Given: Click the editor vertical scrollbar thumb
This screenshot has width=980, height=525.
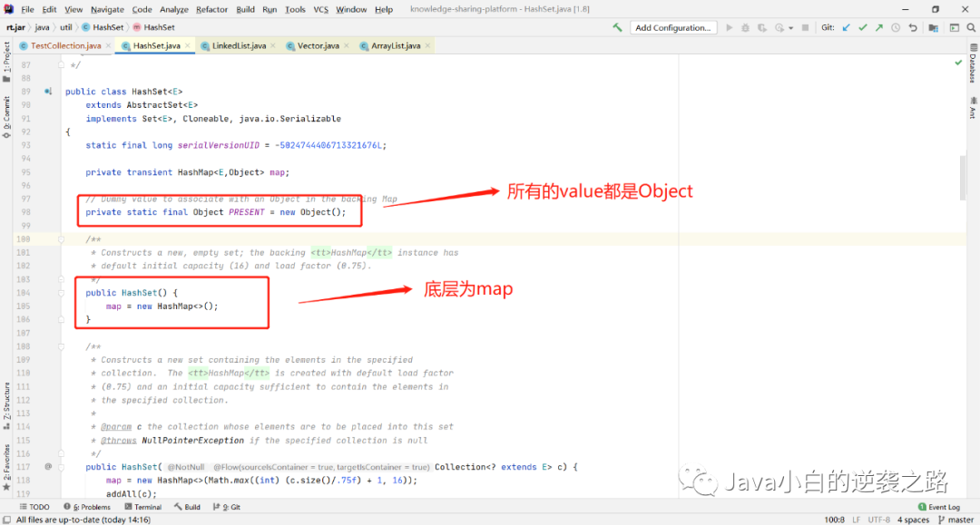Looking at the screenshot, I should pyautogui.click(x=963, y=178).
